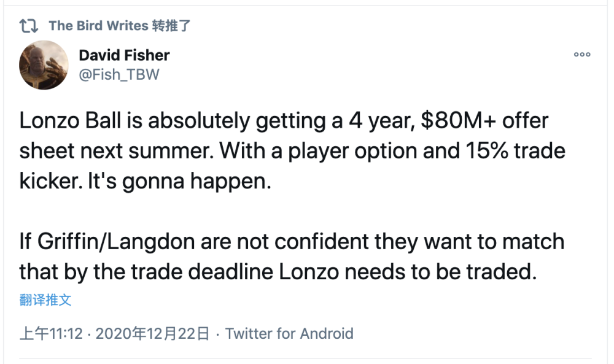Open the Twitter for Android source link
Screen dimensions: 614x364
click(289, 334)
